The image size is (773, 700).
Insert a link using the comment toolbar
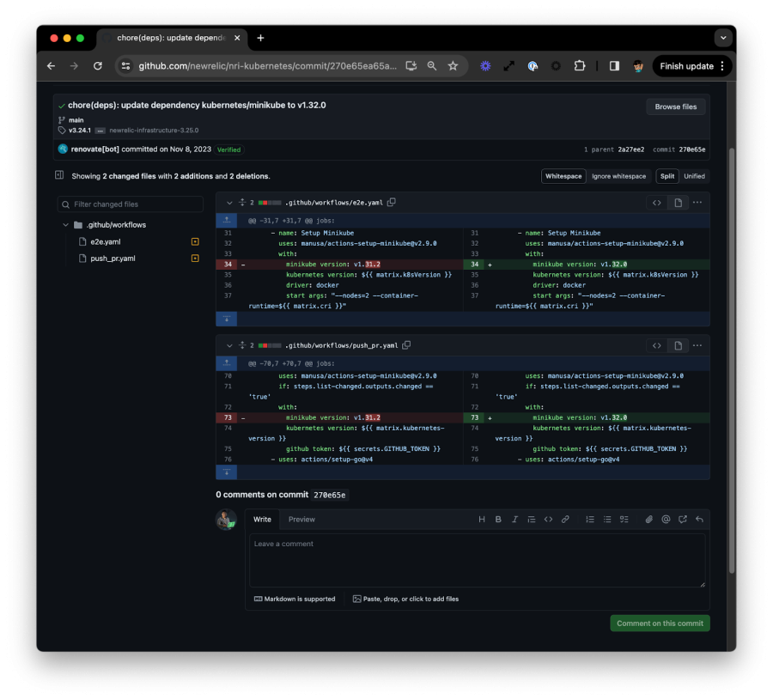pos(565,520)
